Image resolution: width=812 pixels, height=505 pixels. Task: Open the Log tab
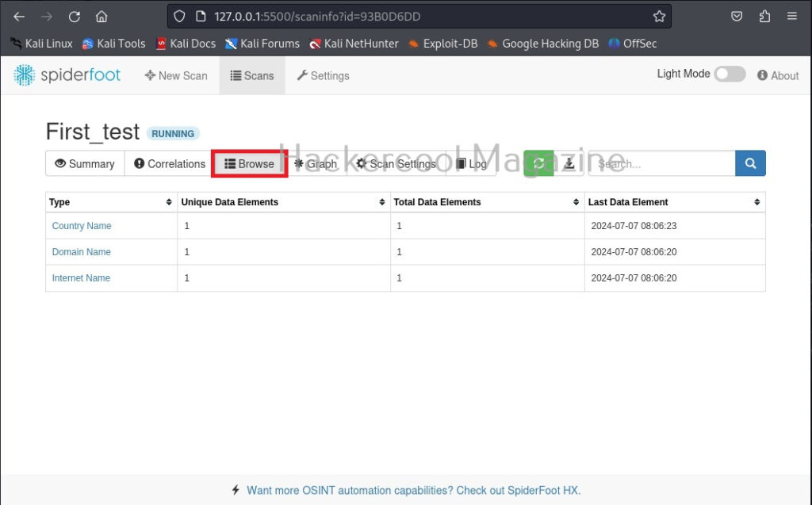(471, 163)
